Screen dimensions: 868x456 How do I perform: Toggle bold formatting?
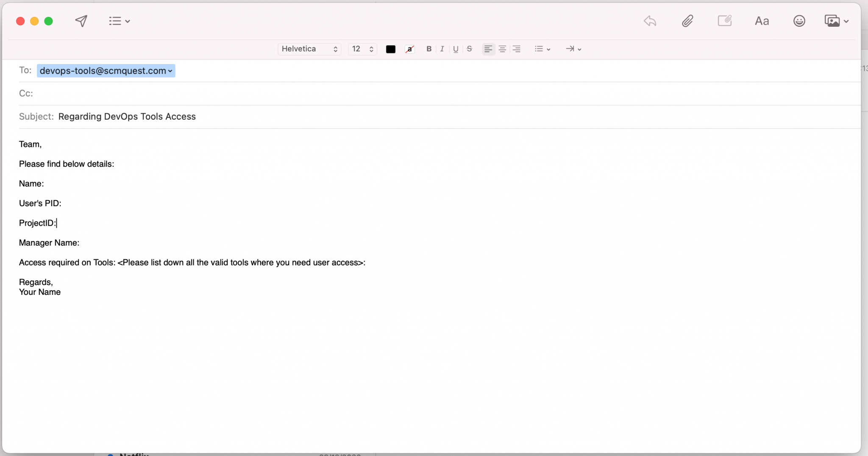[429, 49]
